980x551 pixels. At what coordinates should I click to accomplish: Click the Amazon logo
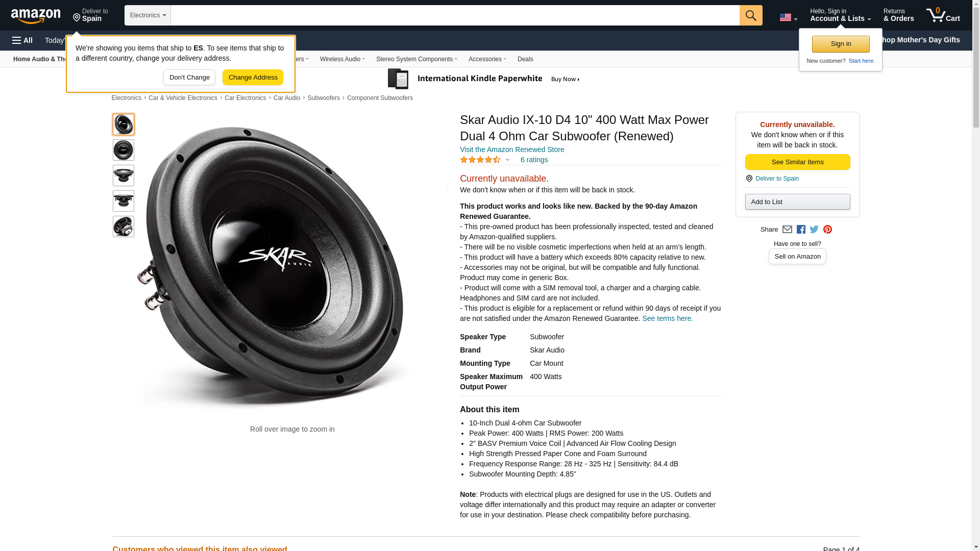pyautogui.click(x=36, y=16)
